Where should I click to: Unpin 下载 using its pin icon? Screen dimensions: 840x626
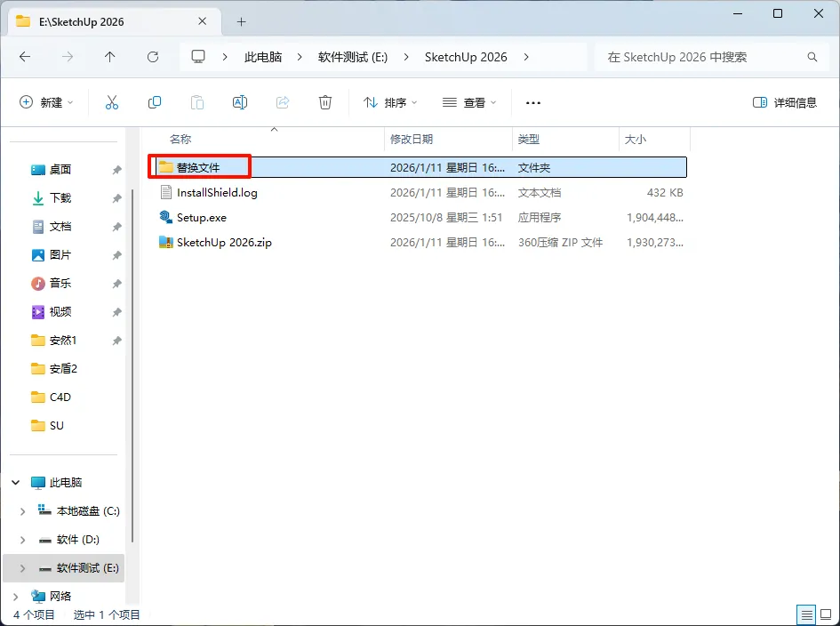116,198
